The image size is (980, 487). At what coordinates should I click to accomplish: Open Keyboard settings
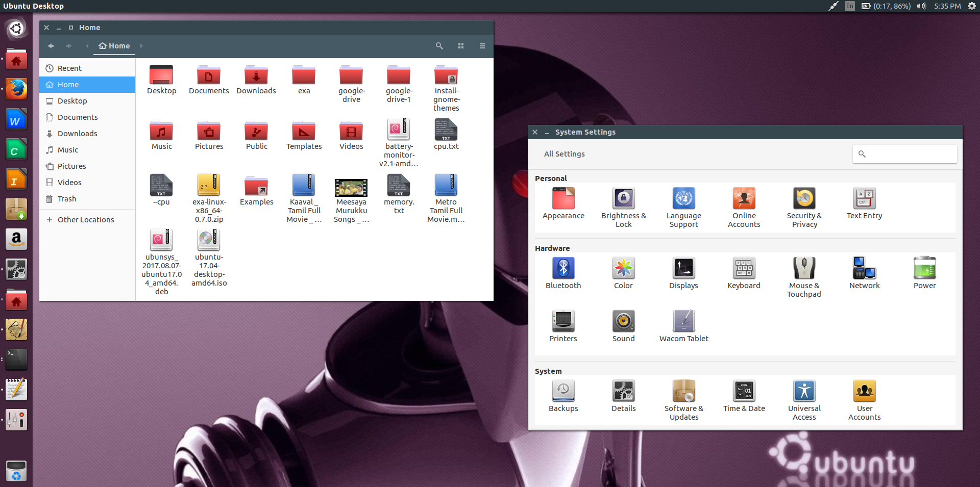744,274
